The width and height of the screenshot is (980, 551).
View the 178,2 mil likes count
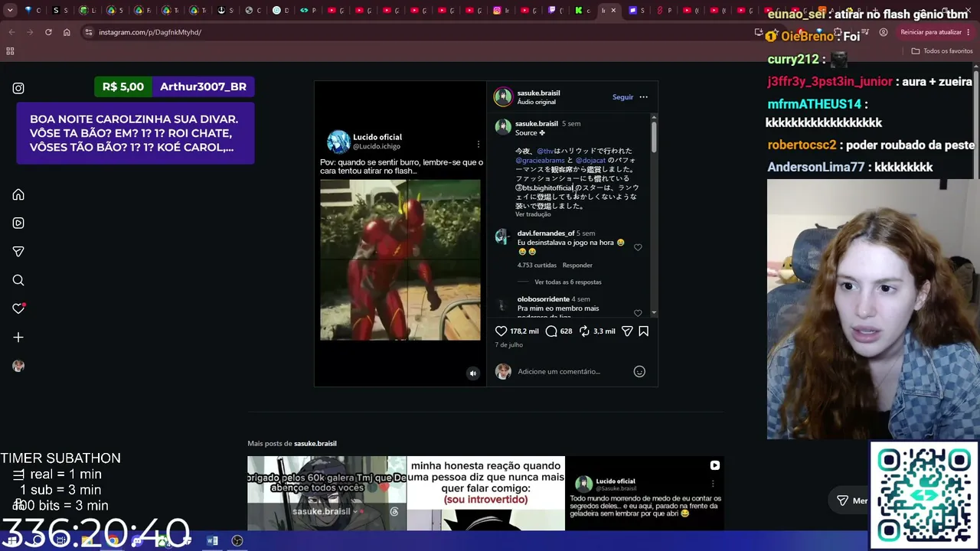tap(524, 331)
